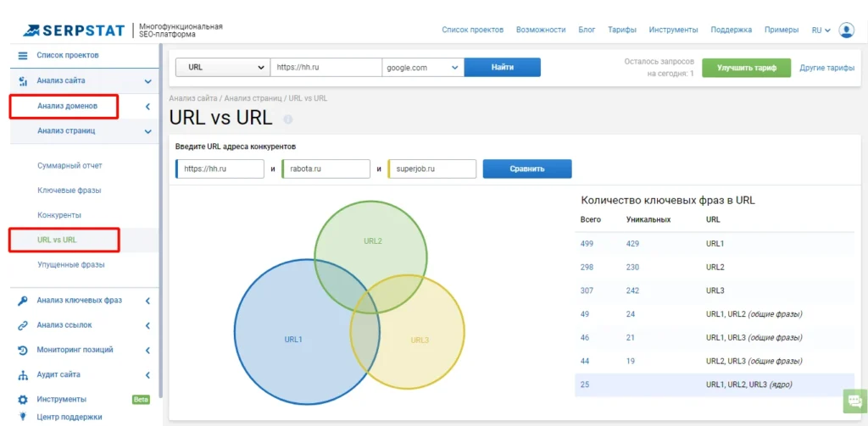The height and width of the screenshot is (426, 868).
Task: Open the chat support widget icon
Action: [x=855, y=401]
